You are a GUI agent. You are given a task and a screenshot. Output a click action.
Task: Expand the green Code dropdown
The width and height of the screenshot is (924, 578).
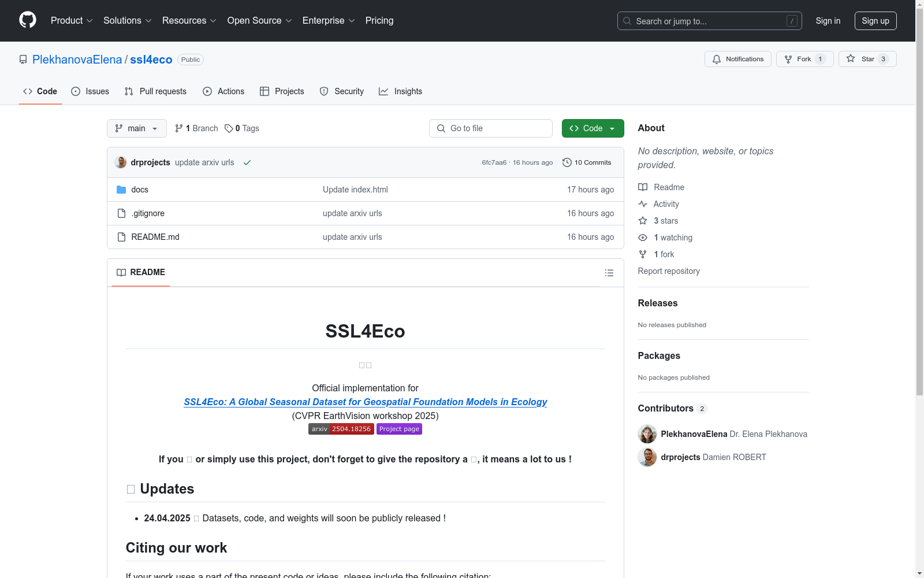tap(593, 128)
